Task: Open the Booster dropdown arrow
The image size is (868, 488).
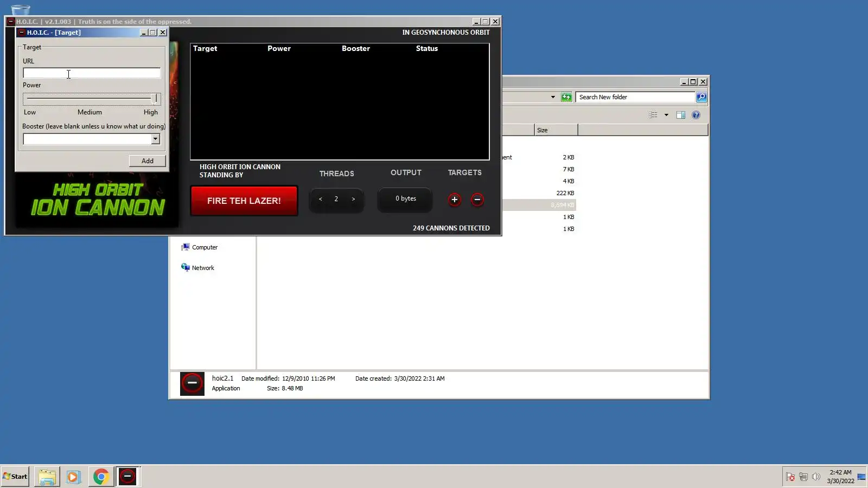Action: [x=155, y=139]
